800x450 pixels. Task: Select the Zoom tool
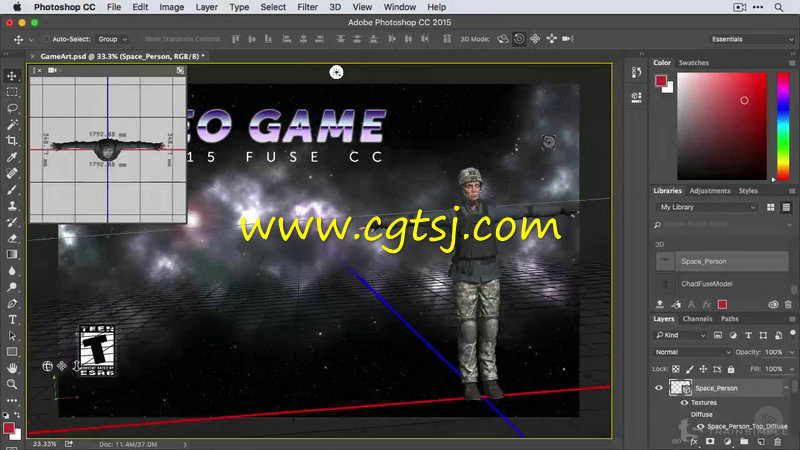point(12,384)
